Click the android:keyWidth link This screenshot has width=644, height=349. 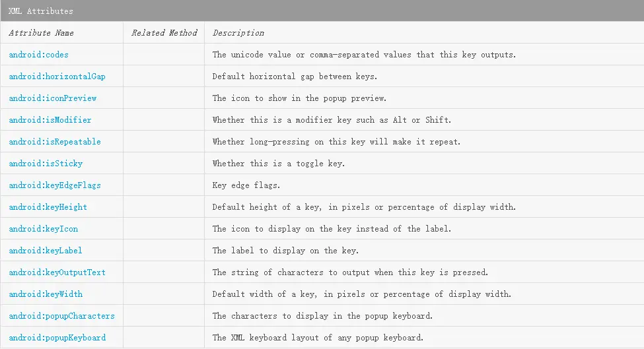46,294
